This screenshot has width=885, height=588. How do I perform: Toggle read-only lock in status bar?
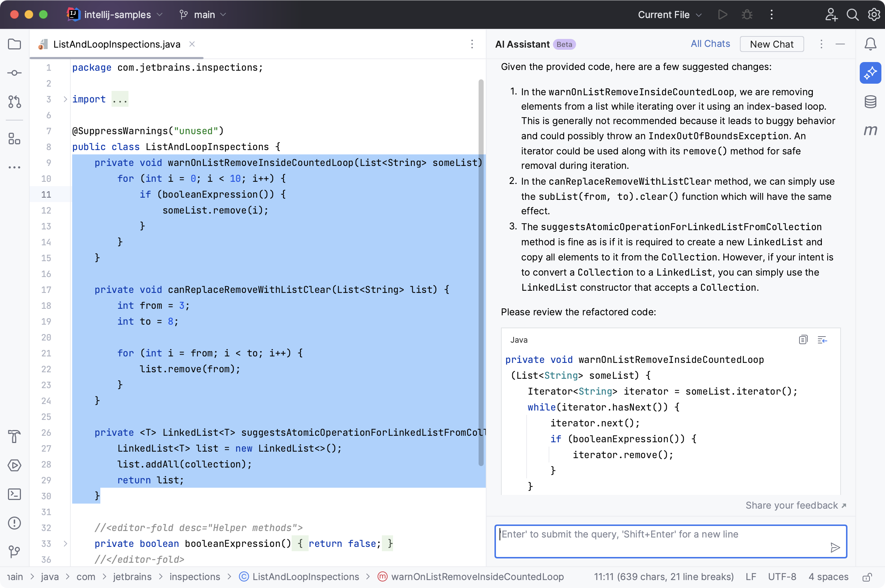867,577
